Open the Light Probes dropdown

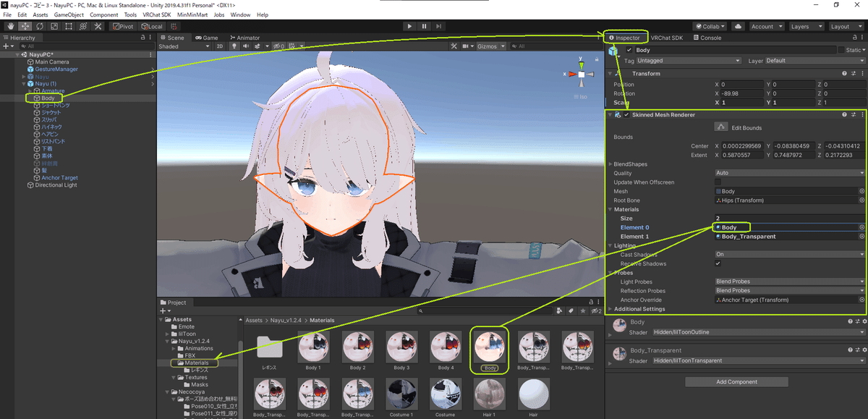point(790,282)
